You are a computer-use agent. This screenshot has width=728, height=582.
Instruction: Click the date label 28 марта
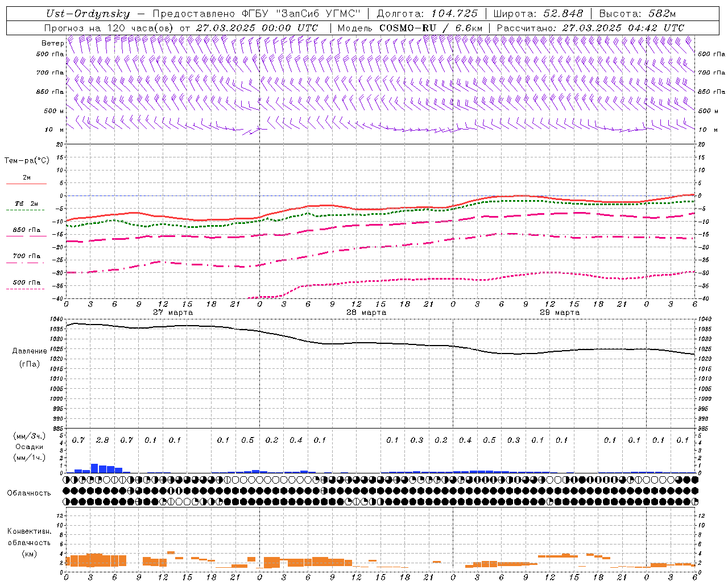click(x=366, y=312)
